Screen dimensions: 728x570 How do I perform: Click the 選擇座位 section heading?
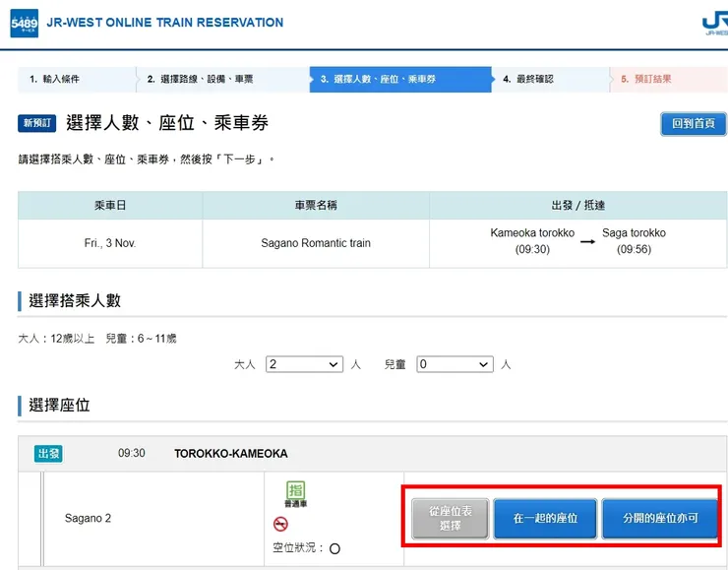coord(59,405)
